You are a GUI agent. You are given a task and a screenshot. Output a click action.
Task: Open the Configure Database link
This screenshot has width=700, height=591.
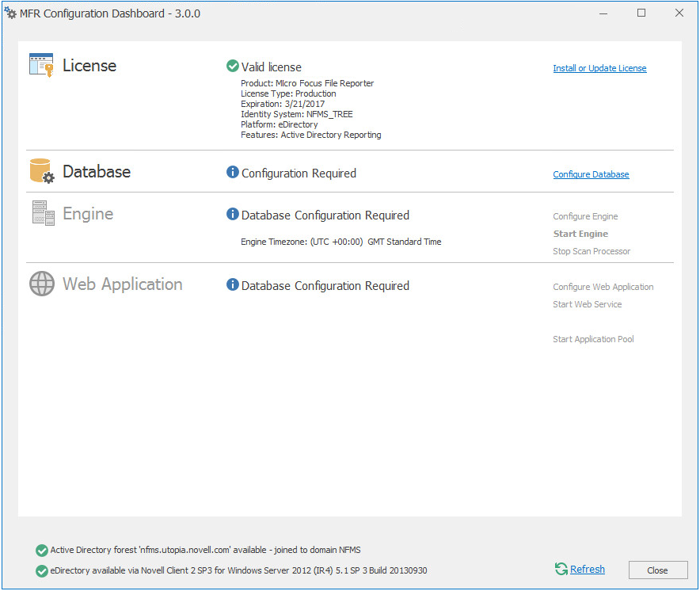[591, 174]
